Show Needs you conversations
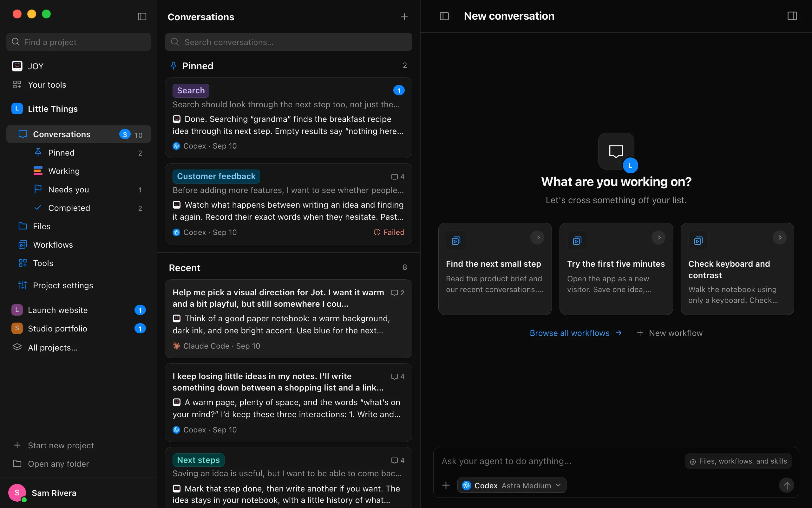Viewport: 812px width, 508px height. point(88,190)
